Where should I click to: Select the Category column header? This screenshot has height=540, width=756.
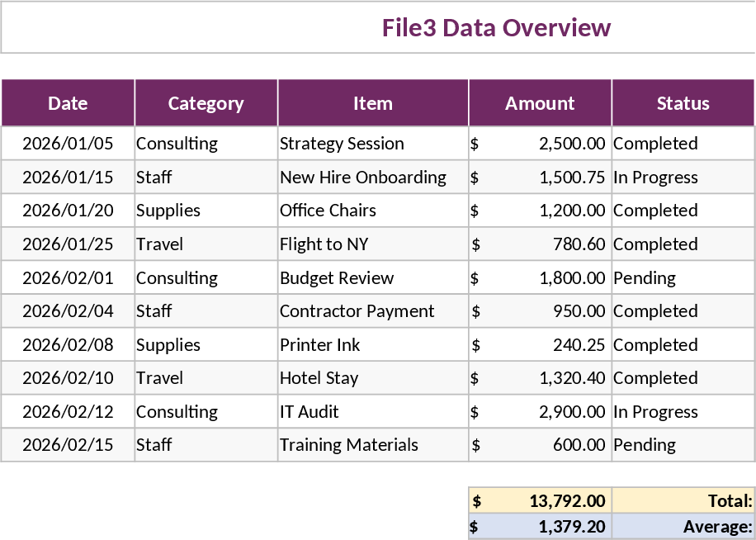tap(205, 102)
